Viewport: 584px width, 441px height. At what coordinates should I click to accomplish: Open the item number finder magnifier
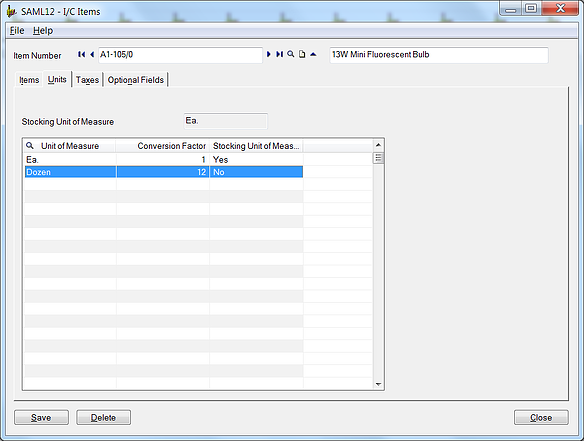[x=291, y=54]
